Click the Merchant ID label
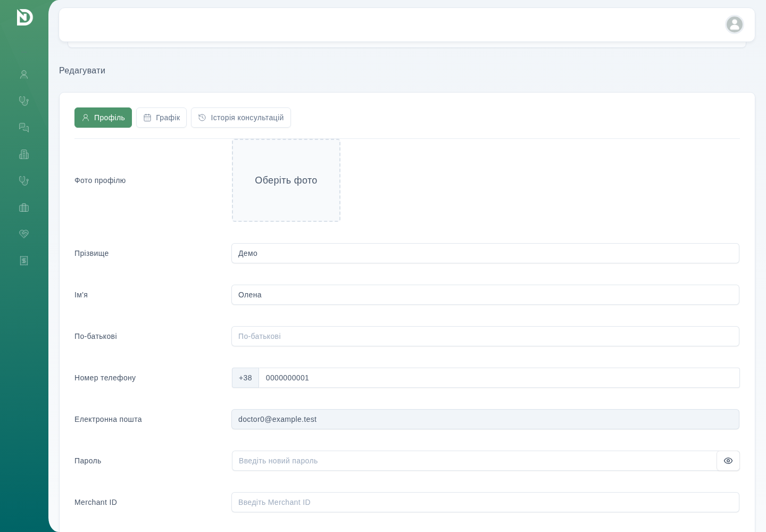 (96, 502)
